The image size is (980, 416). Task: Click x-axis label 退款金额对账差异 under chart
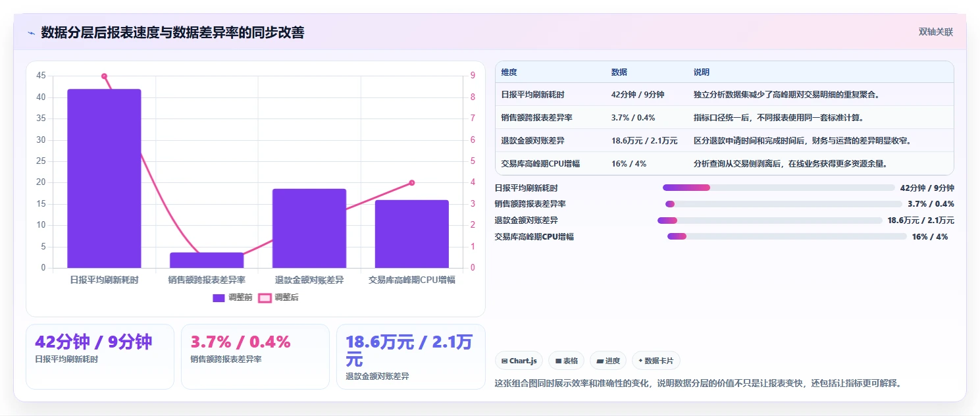309,280
